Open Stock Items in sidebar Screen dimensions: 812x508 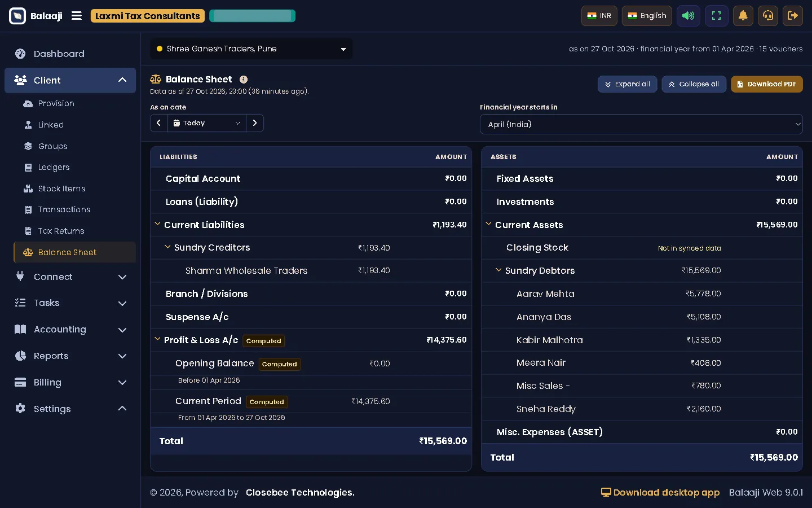(x=74, y=189)
